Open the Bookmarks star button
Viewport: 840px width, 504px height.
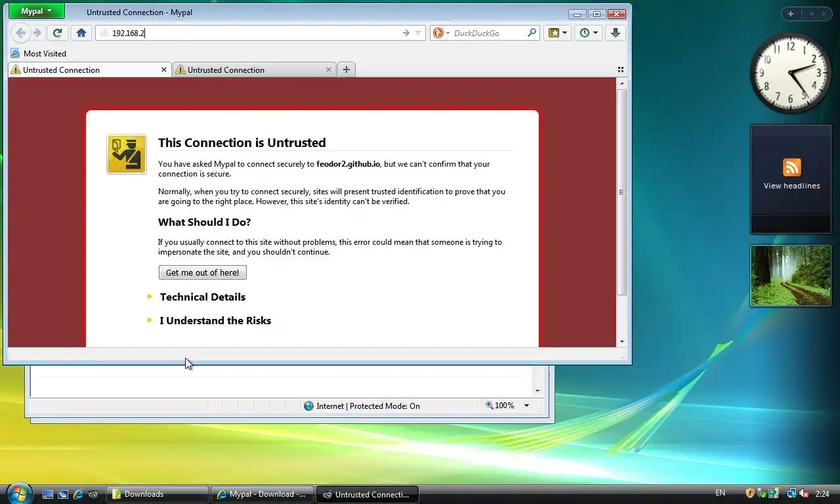point(558,33)
